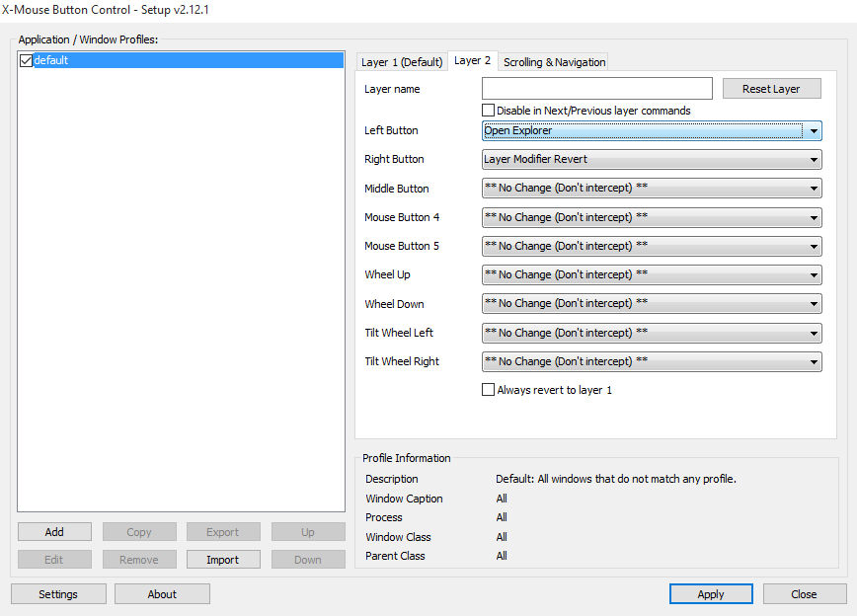Toggle the default profile checkbox
This screenshot has height=616, width=857.
click(x=26, y=60)
